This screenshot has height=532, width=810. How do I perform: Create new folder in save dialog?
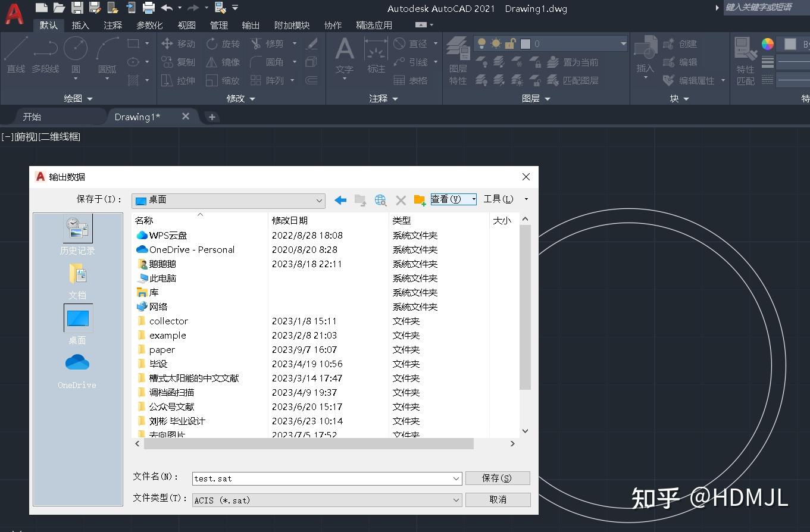420,200
